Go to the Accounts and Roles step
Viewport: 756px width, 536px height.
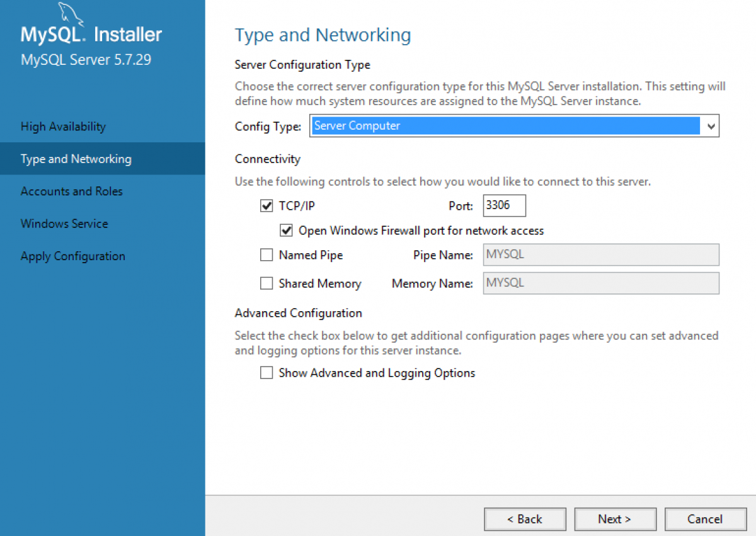point(71,191)
